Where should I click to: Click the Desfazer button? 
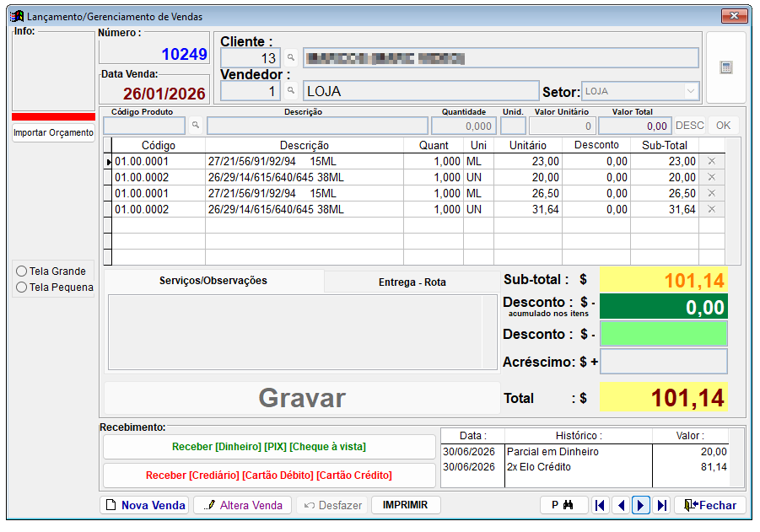coord(332,505)
